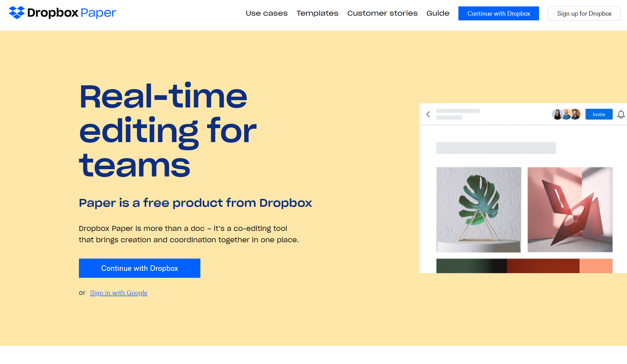The height and width of the screenshot is (364, 627).
Task: Select the Templates navigation item
Action: click(x=318, y=13)
